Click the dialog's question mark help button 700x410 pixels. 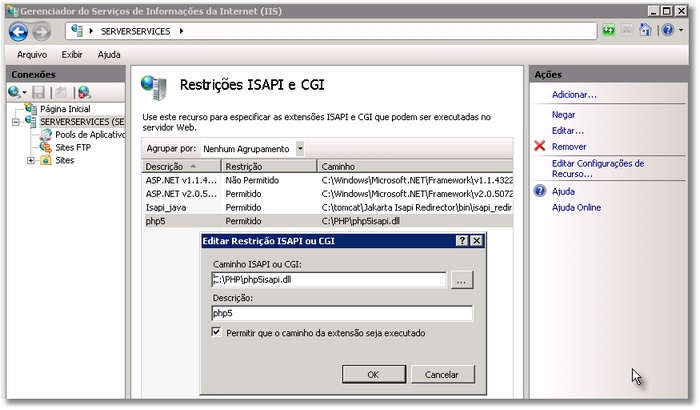tap(462, 241)
